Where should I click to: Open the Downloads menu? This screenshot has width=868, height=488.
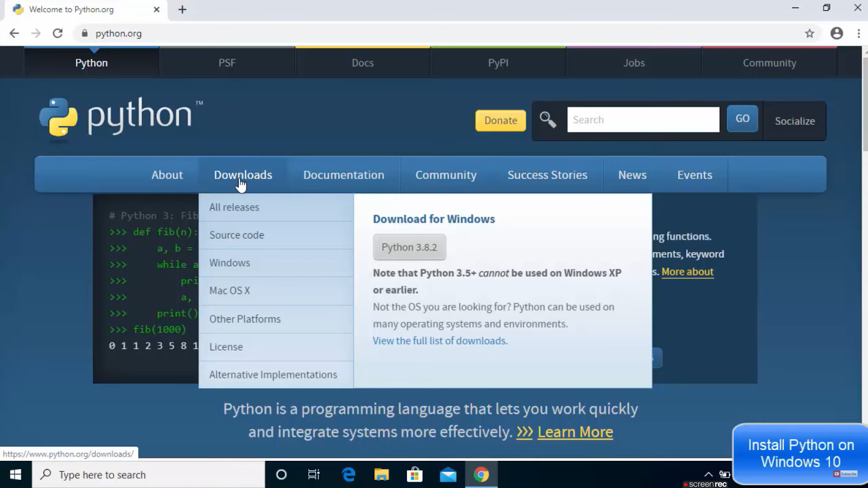[243, 175]
